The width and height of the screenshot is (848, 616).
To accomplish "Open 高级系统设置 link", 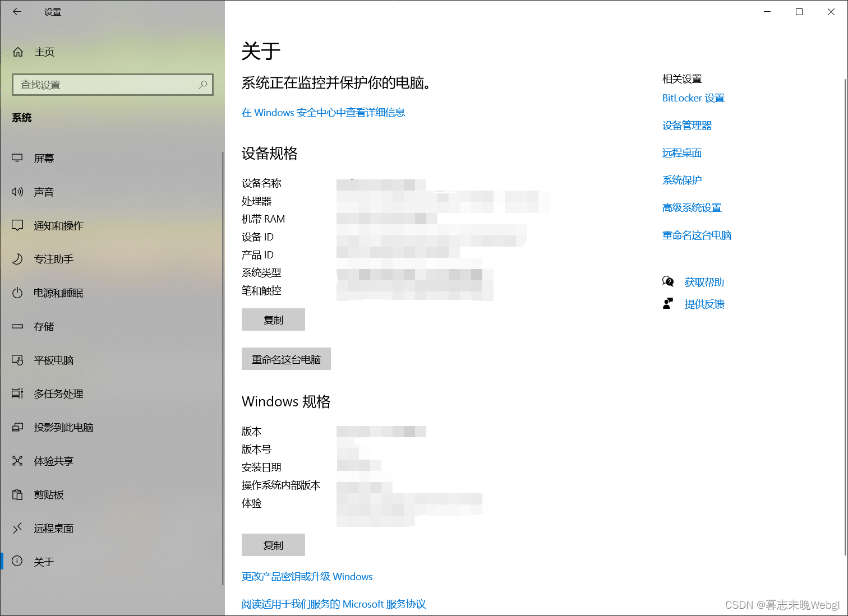I will coord(692,208).
